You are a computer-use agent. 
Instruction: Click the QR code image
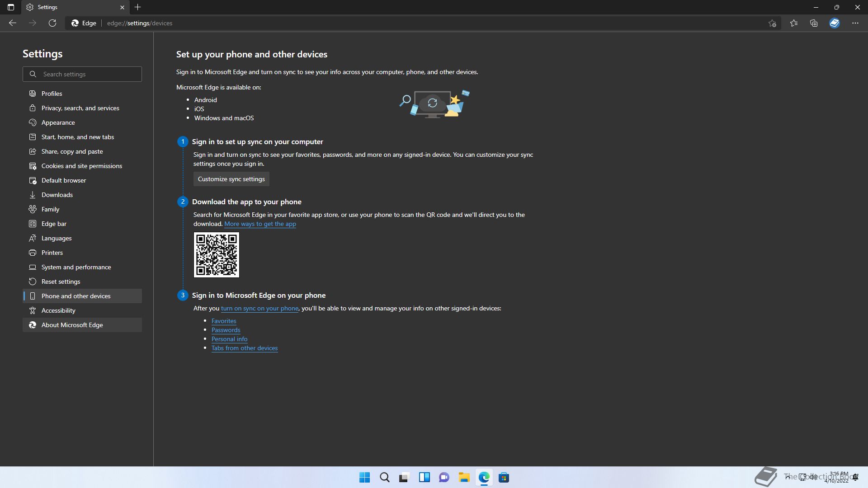pyautogui.click(x=217, y=255)
